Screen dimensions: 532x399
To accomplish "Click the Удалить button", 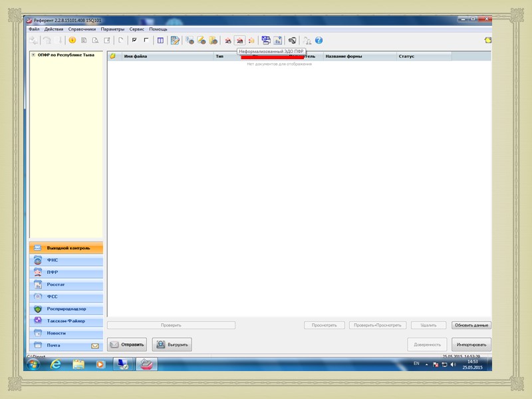I will tap(428, 325).
